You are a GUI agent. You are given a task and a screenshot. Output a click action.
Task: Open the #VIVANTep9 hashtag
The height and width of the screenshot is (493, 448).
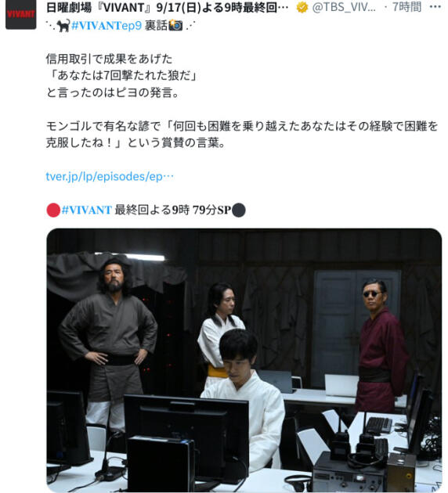point(107,26)
